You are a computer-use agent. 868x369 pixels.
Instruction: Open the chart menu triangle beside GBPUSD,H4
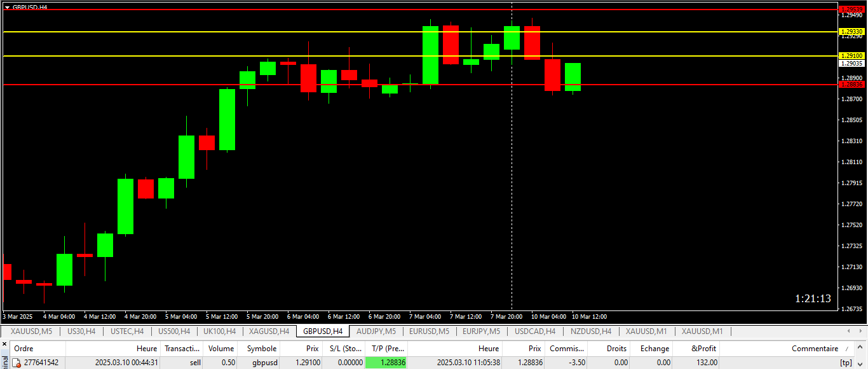click(7, 6)
